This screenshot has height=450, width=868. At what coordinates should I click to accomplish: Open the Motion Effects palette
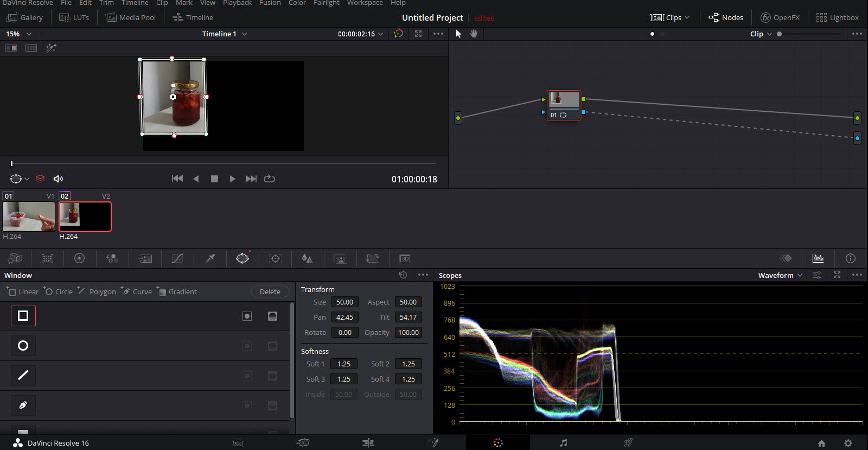[x=145, y=258]
